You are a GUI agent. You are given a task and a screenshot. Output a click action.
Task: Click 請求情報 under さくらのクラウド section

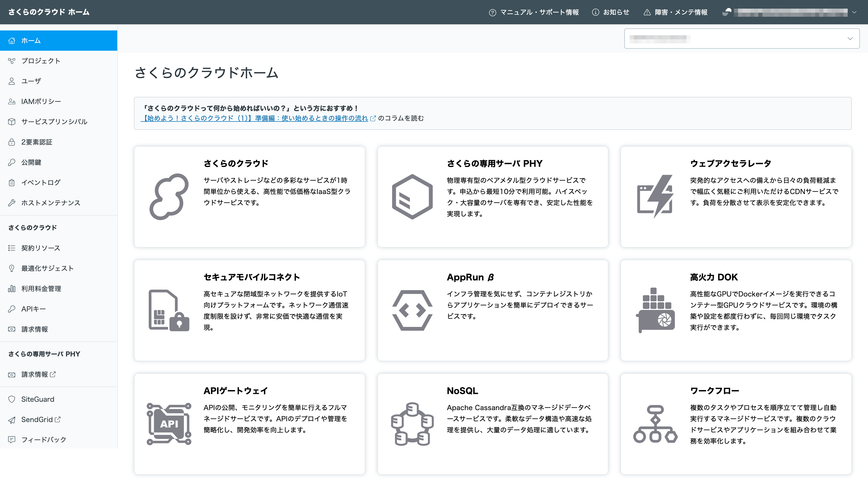point(35,329)
